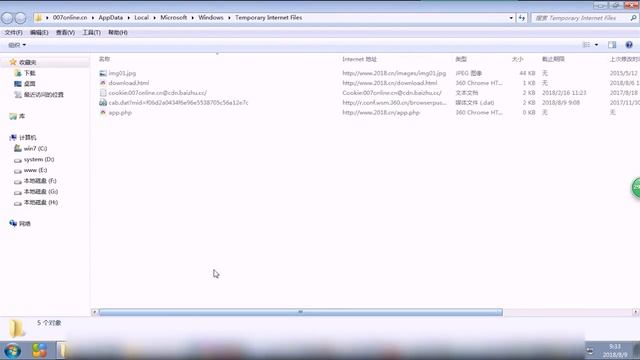640x360 pixels.
Task: Select the cookie:007online.cn text file icon
Action: pos(103,93)
